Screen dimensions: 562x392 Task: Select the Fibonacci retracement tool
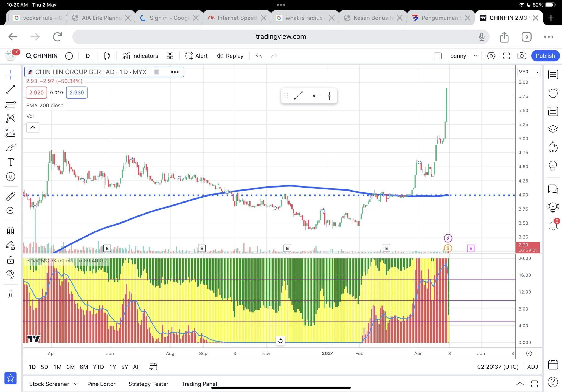pos(10,104)
